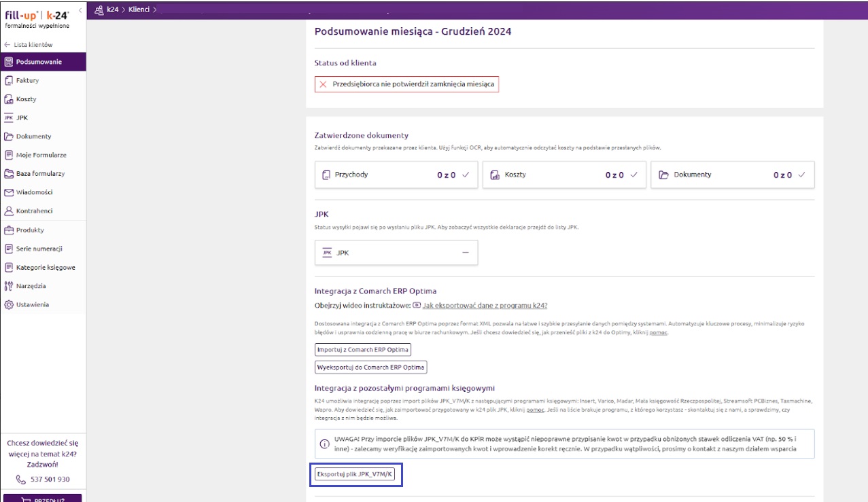Open the JPK status card
This screenshot has width=868, height=502.
[396, 252]
